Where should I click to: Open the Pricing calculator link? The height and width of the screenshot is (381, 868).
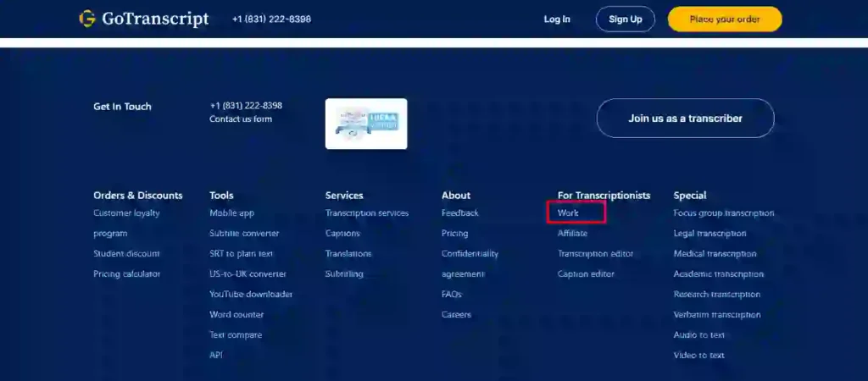pos(127,273)
